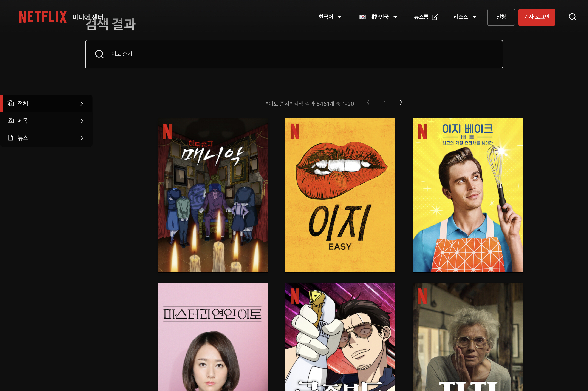The width and height of the screenshot is (588, 391).
Task: Open the 이지 EASY poster
Action: tap(340, 195)
